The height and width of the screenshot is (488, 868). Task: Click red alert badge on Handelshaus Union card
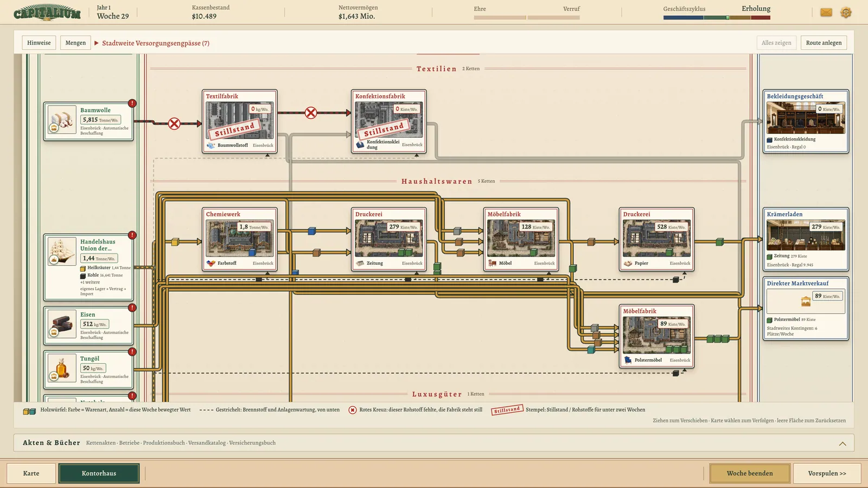(132, 235)
